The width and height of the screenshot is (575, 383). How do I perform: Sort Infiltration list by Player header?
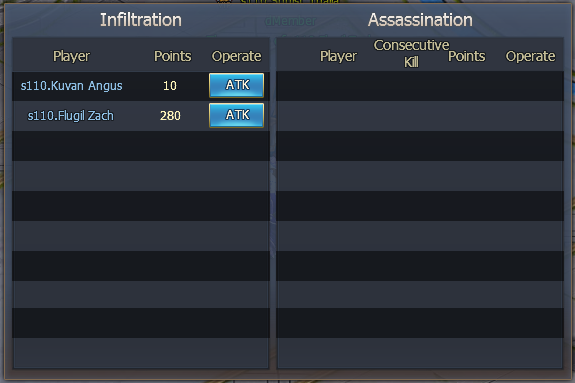click(x=72, y=56)
